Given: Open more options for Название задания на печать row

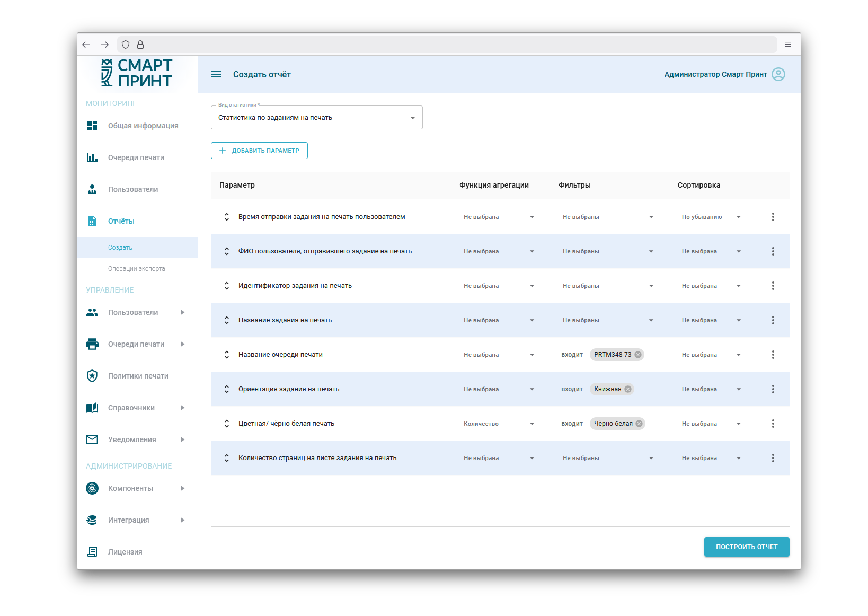Looking at the screenshot, I should (773, 320).
